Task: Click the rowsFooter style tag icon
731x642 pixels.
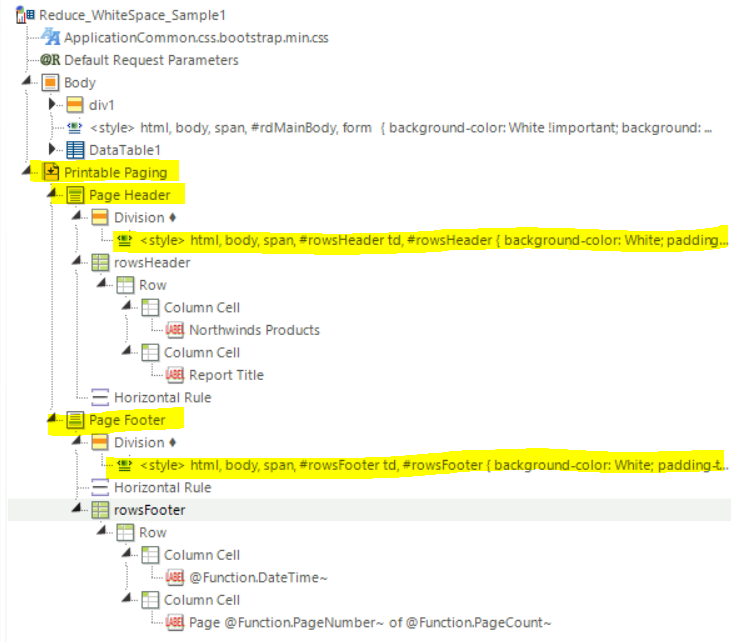Action: (124, 465)
